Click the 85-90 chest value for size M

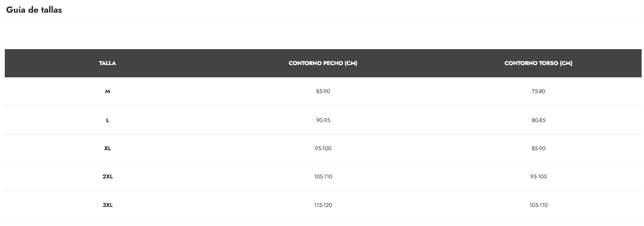323,92
